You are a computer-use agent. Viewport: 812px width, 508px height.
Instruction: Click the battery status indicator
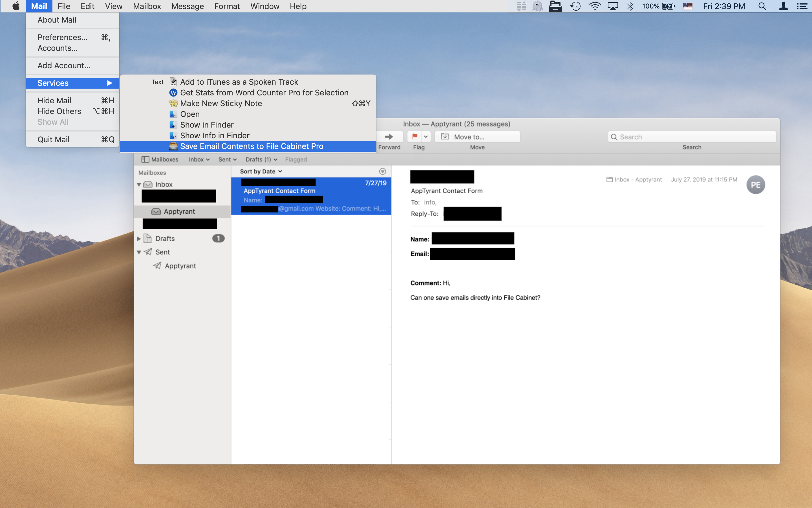coord(658,6)
